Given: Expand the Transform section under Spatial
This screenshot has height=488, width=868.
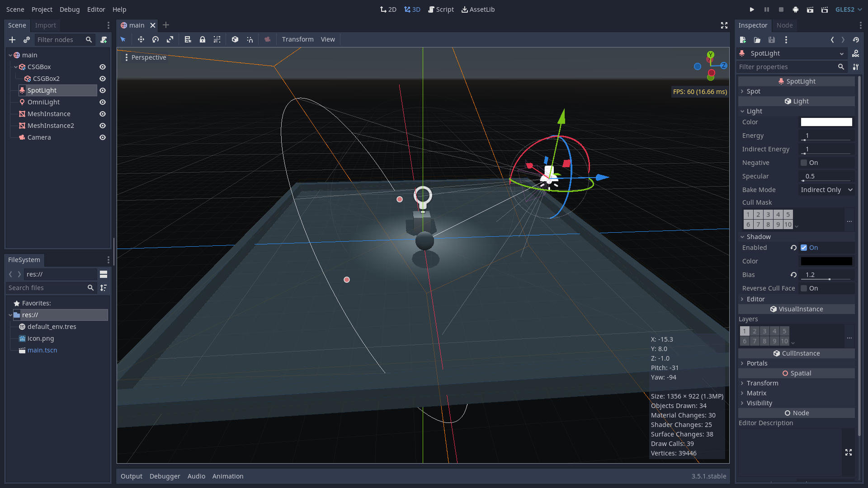Looking at the screenshot, I should point(761,383).
